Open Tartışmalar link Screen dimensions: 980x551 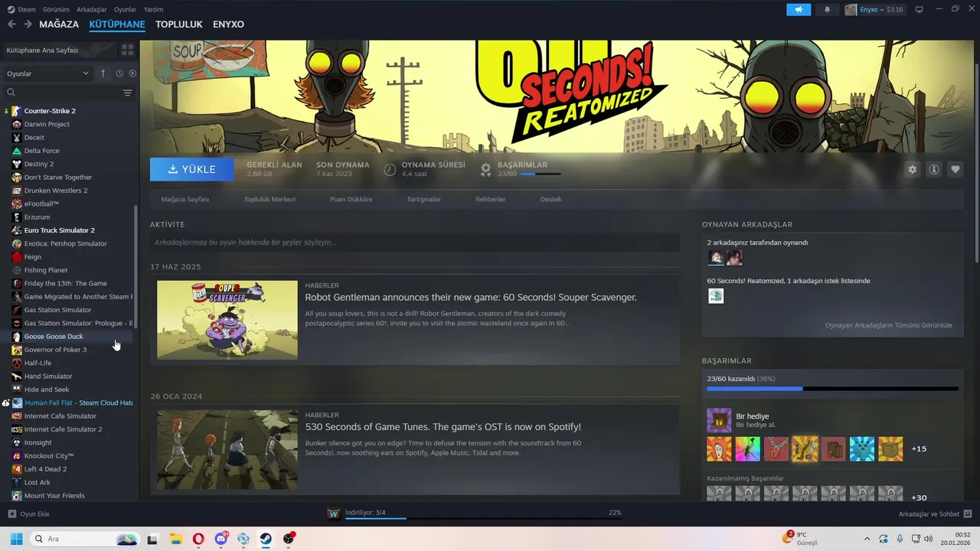423,199
